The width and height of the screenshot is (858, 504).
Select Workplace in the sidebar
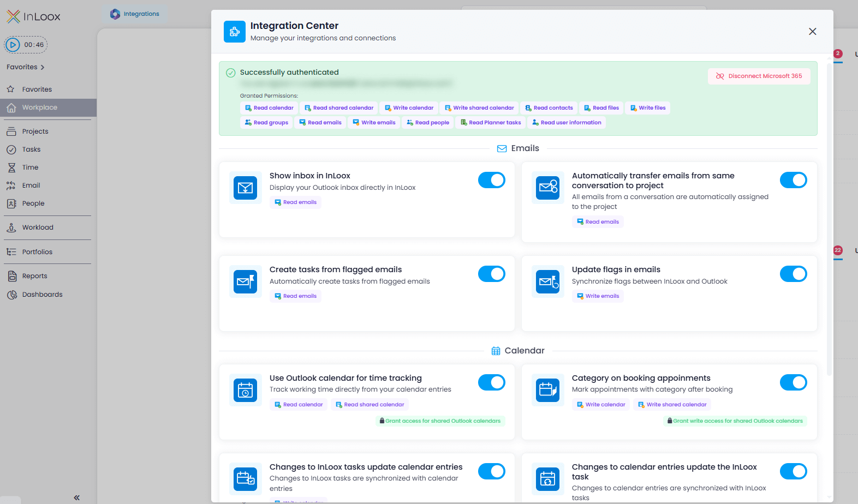(x=48, y=107)
